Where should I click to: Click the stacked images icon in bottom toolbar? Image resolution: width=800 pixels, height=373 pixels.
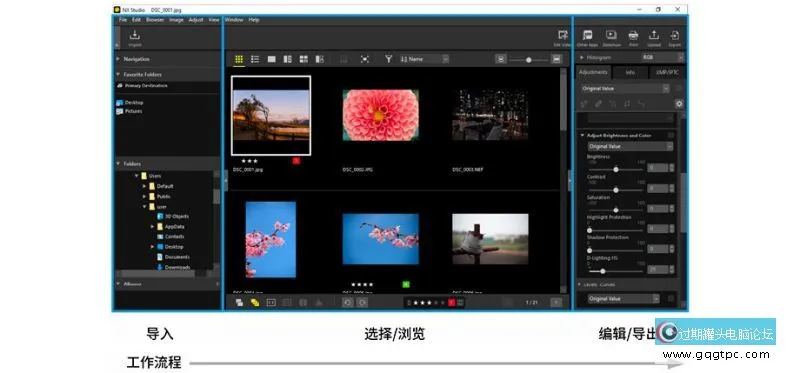point(239,303)
